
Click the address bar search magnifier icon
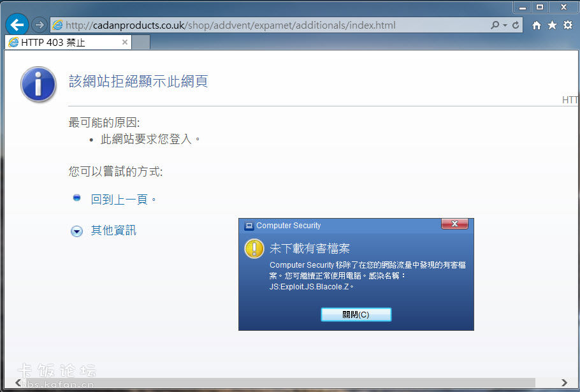tap(495, 25)
